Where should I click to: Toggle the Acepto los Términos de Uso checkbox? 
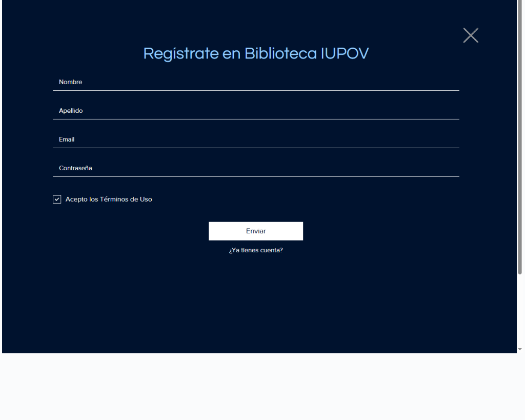(57, 199)
